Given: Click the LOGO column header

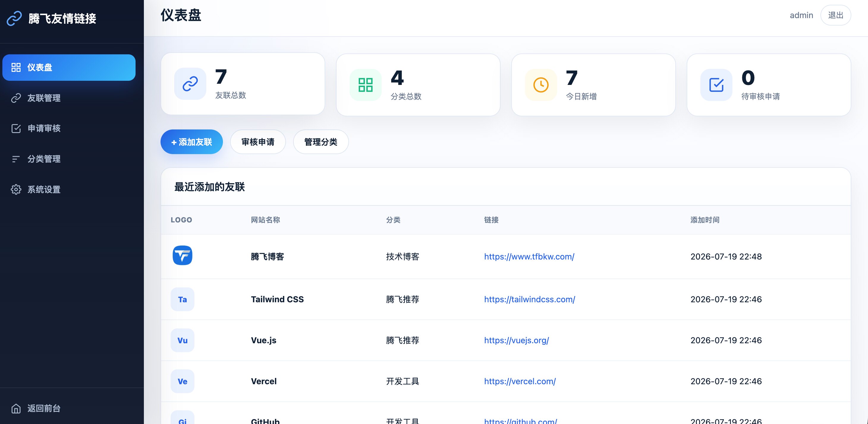Looking at the screenshot, I should pyautogui.click(x=181, y=220).
